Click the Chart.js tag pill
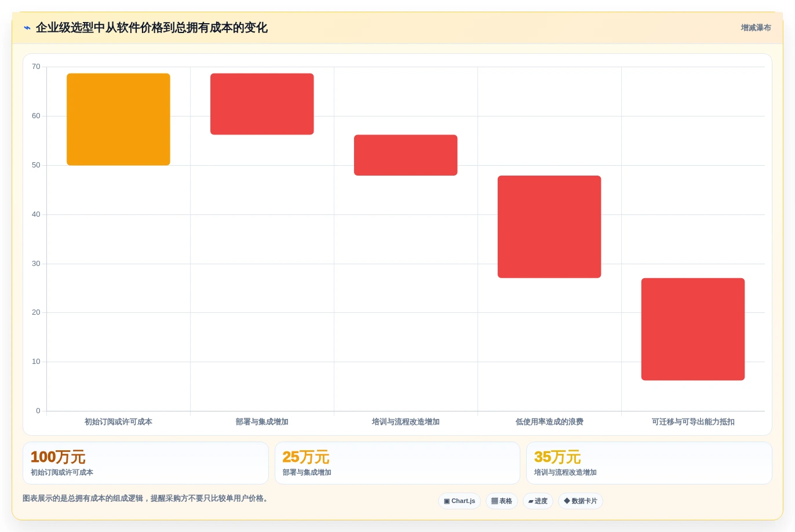This screenshot has width=795, height=532. point(460,501)
